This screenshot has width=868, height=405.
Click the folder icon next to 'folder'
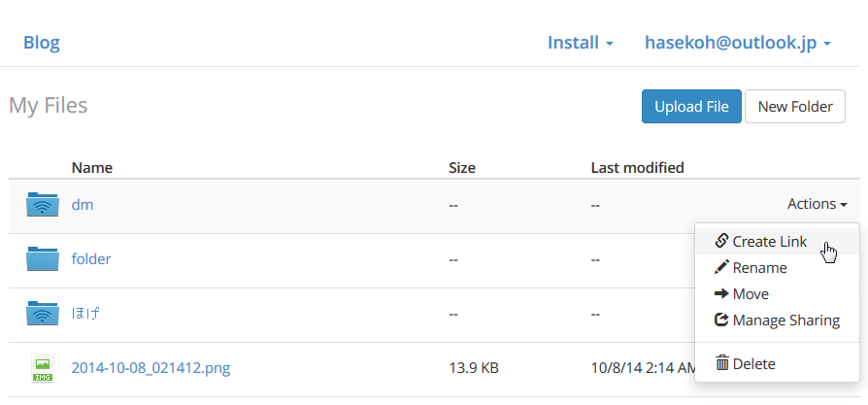(x=43, y=258)
